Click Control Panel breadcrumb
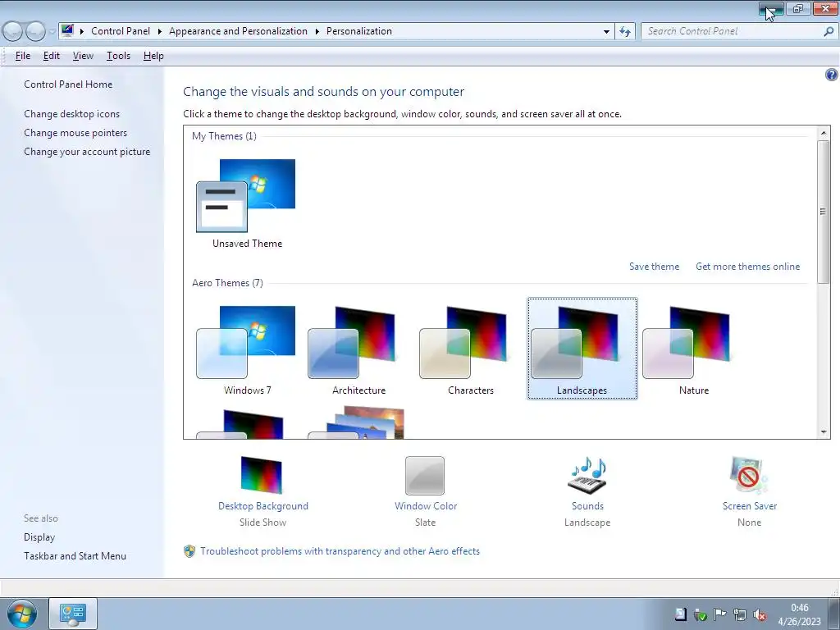Screen dimensions: 840x630 [x=121, y=31]
